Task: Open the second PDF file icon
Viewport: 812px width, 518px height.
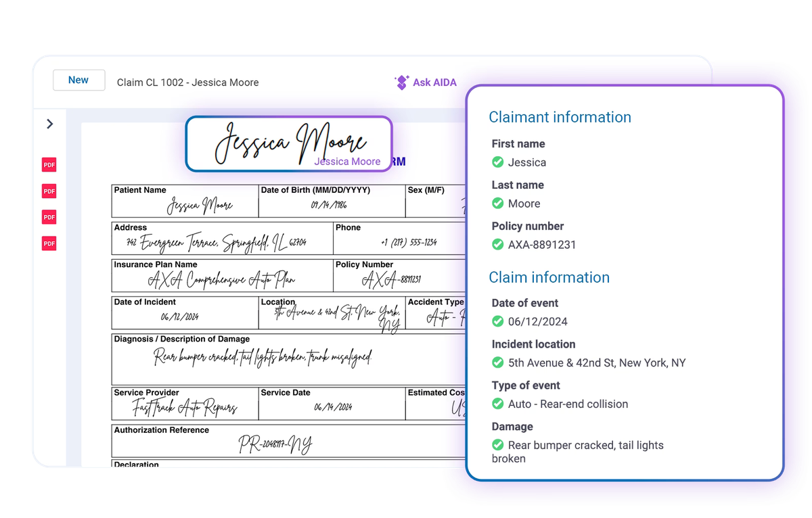Action: [49, 191]
